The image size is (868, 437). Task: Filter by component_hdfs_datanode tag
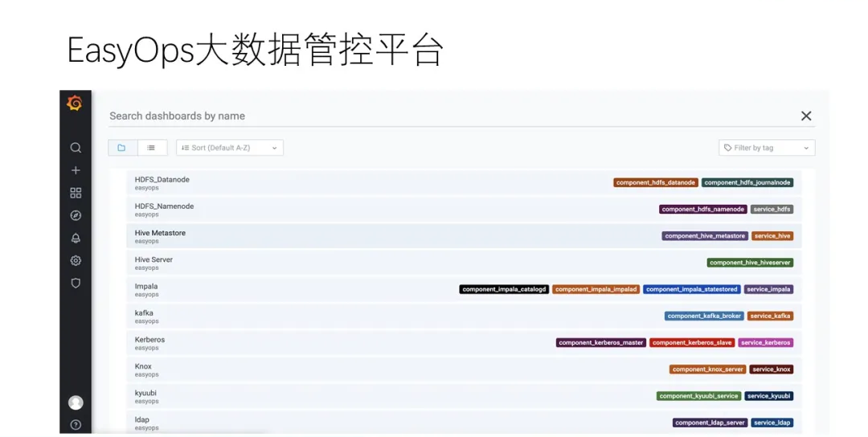[x=656, y=182]
